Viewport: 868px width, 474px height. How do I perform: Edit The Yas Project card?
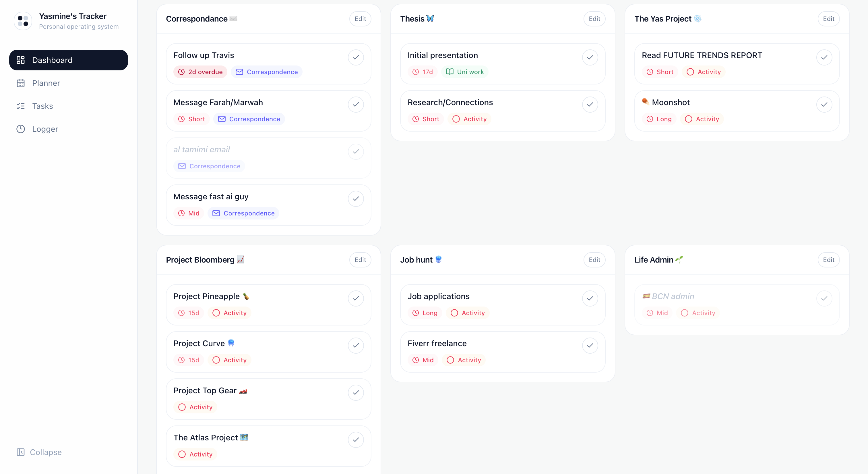[x=828, y=19]
